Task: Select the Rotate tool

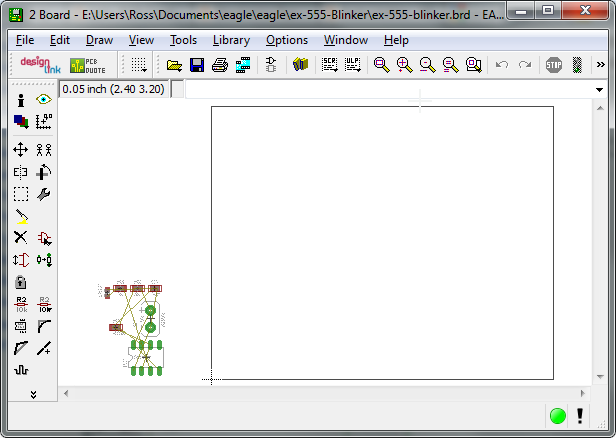Action: coord(44,172)
